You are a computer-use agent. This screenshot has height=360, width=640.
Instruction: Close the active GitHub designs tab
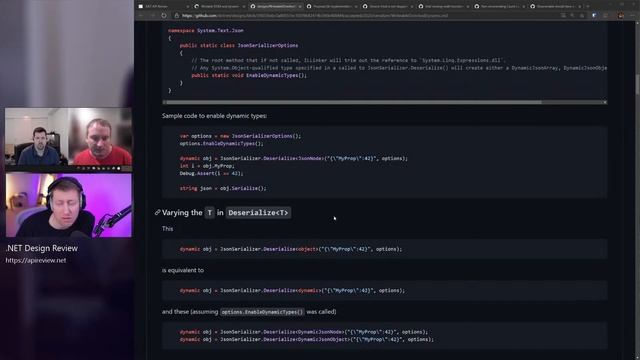(300, 6)
